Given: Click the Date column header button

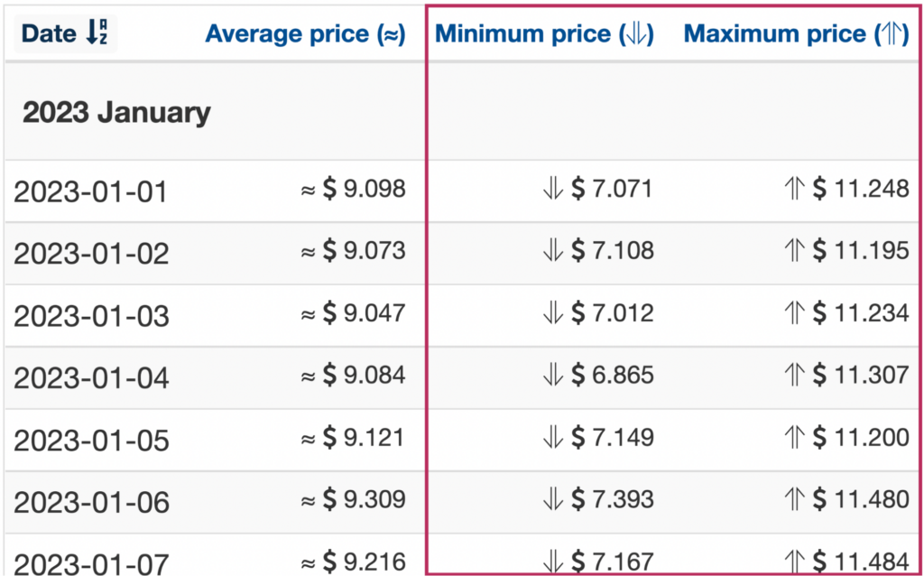Looking at the screenshot, I should tap(65, 33).
